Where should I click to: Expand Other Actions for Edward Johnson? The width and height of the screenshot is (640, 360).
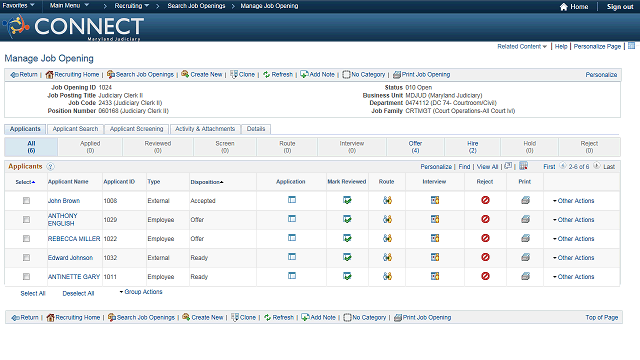tap(573, 258)
